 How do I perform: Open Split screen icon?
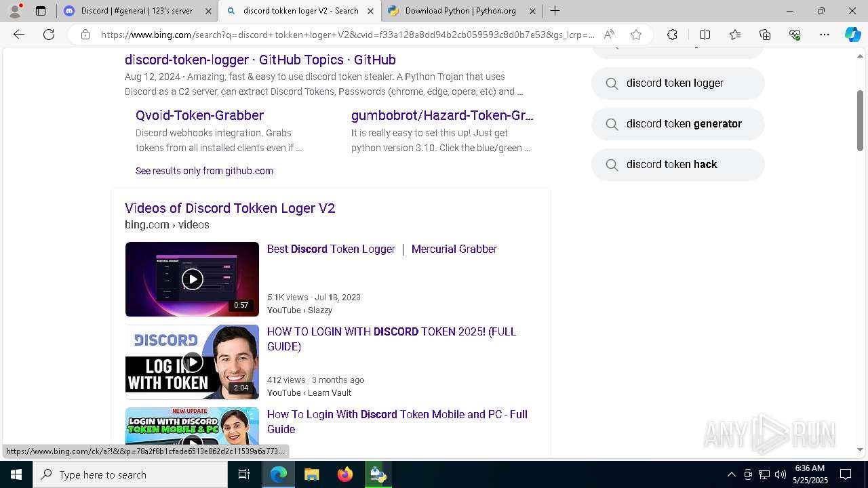(705, 35)
